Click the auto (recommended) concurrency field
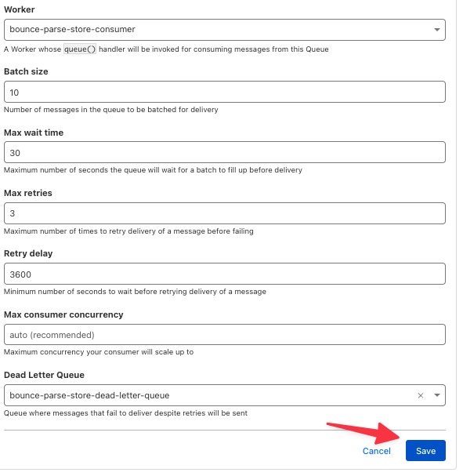The height and width of the screenshot is (476, 463). pyautogui.click(x=224, y=335)
